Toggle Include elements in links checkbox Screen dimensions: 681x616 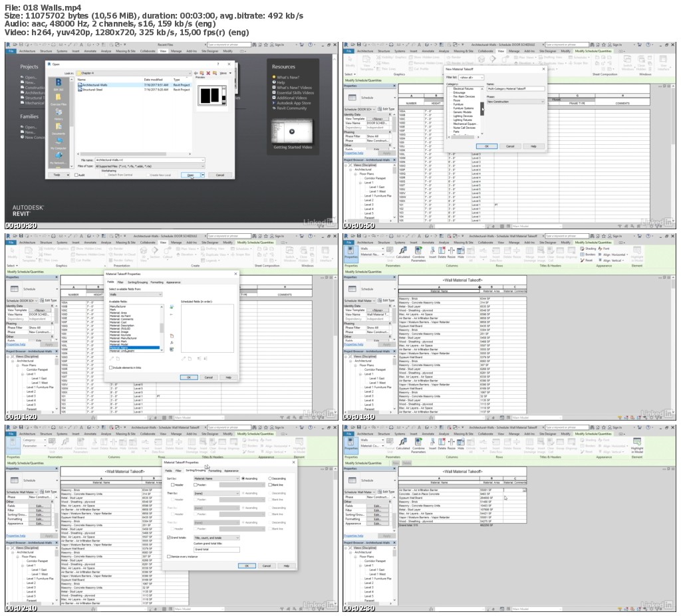pos(110,367)
